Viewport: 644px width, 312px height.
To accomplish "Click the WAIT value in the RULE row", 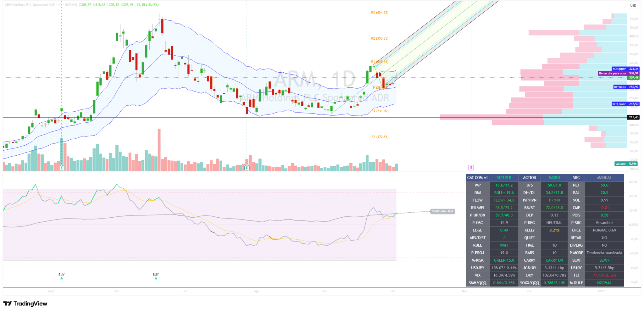I will click(504, 245).
